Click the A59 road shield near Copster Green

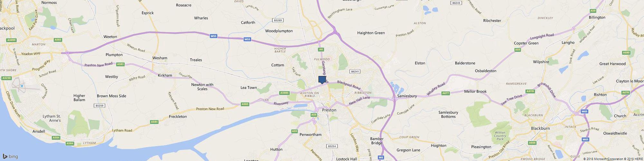tap(517, 50)
